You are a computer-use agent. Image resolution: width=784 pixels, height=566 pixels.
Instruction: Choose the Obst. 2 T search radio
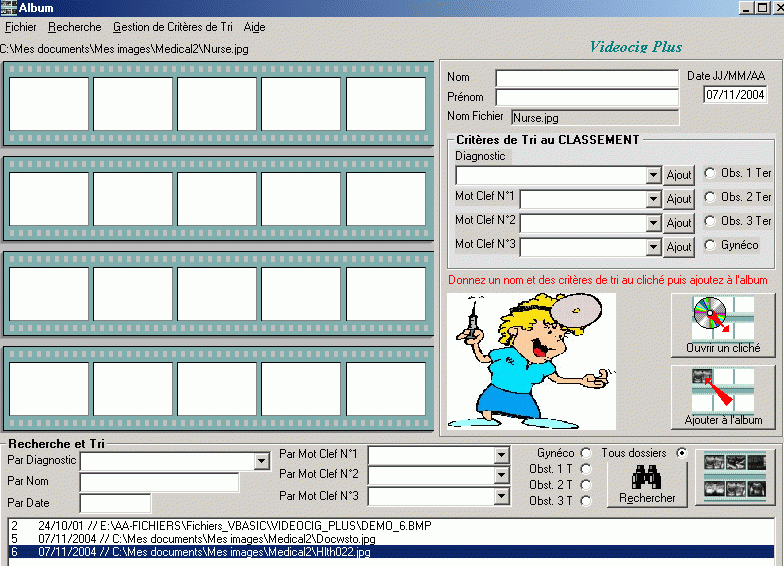(x=586, y=485)
